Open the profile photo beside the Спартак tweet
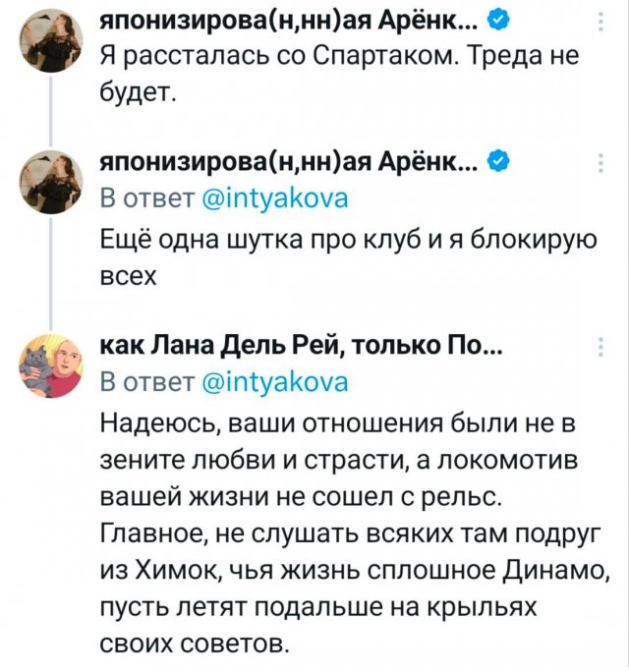The height and width of the screenshot is (672, 629). 47,40
